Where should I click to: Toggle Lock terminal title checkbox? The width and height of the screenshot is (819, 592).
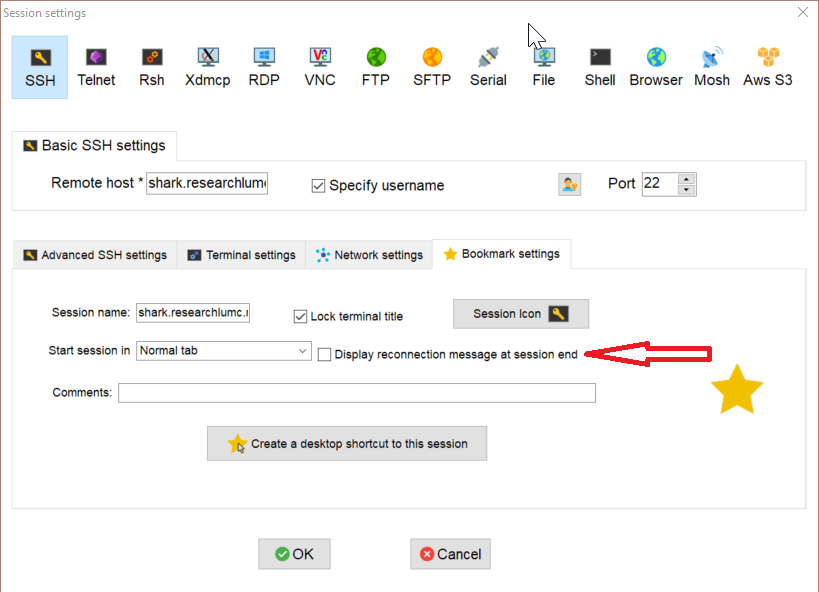(x=300, y=316)
